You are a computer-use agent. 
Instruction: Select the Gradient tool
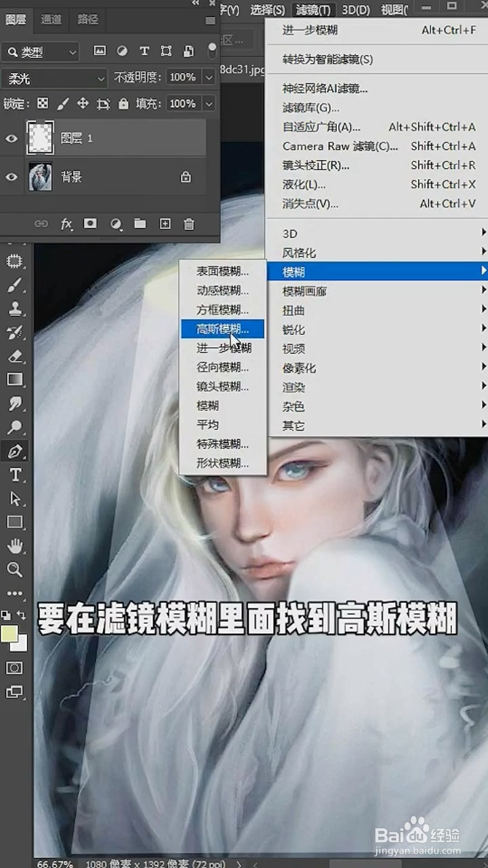pyautogui.click(x=15, y=380)
